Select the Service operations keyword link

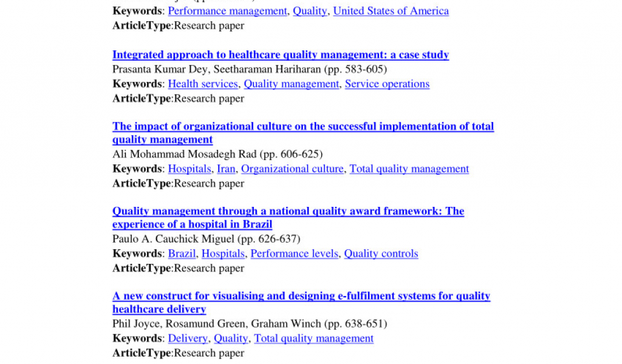tap(387, 84)
